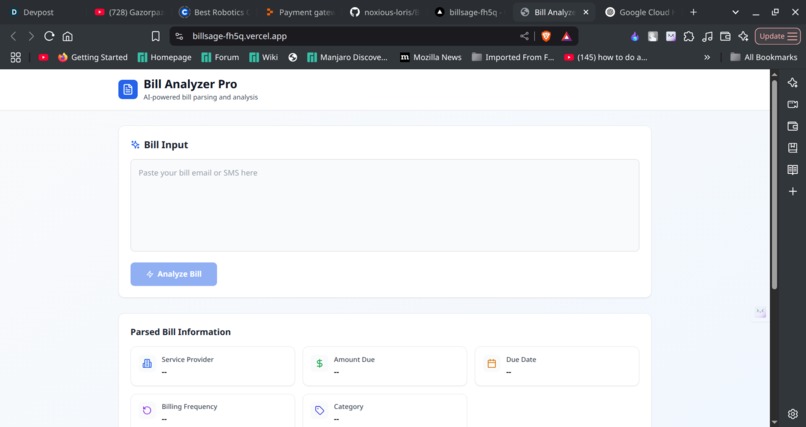This screenshot has height=427, width=806.
Task: Click the Analyze Bill button
Action: point(174,274)
